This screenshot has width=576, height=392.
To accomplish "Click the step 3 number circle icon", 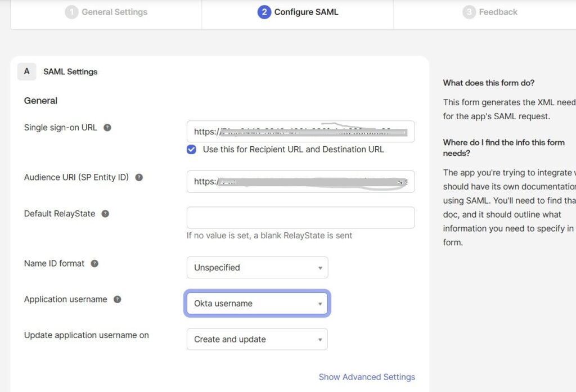I will click(469, 12).
